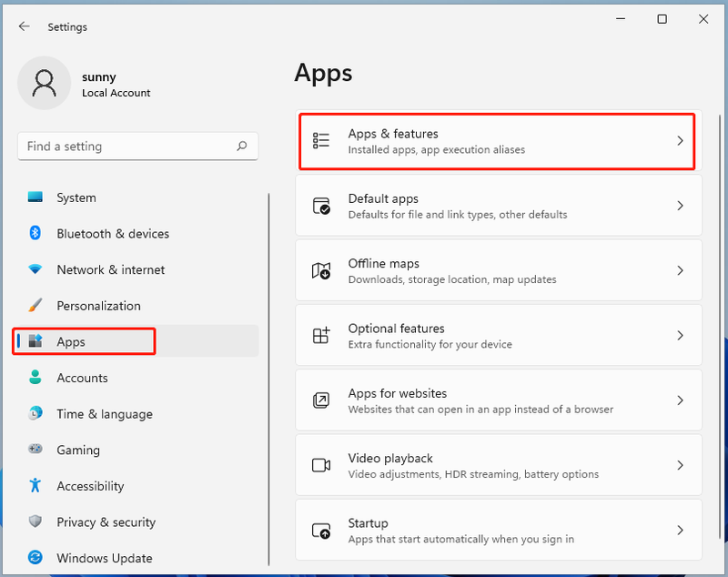Click the Windows Update sync icon
The height and width of the screenshot is (577, 728).
[35, 558]
